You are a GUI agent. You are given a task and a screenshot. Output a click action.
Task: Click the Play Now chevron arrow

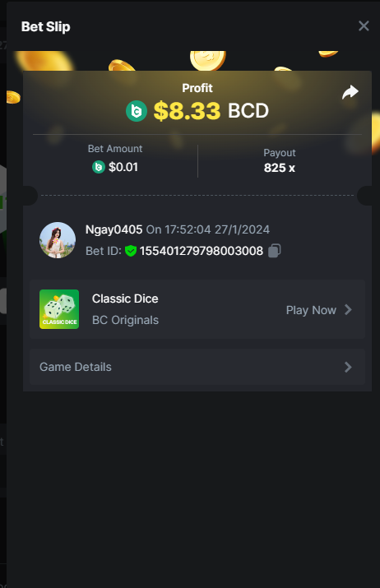(x=348, y=310)
